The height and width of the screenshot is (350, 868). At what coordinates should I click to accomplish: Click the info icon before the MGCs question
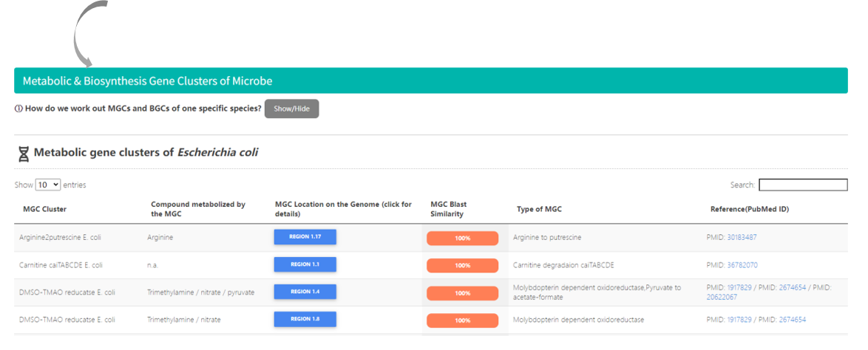coord(18,109)
